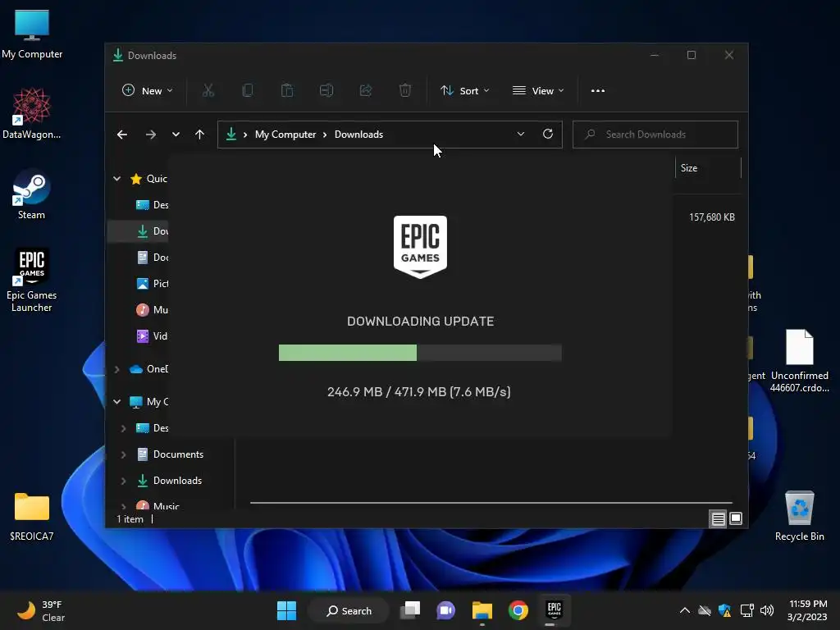840x630 pixels.
Task: Open the Recycle Bin
Action: pyautogui.click(x=799, y=515)
